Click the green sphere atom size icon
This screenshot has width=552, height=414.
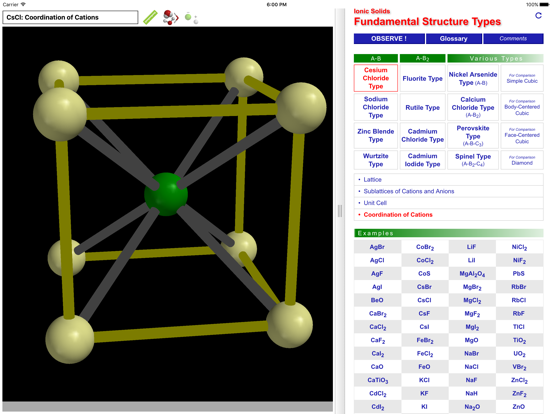pyautogui.click(x=191, y=18)
